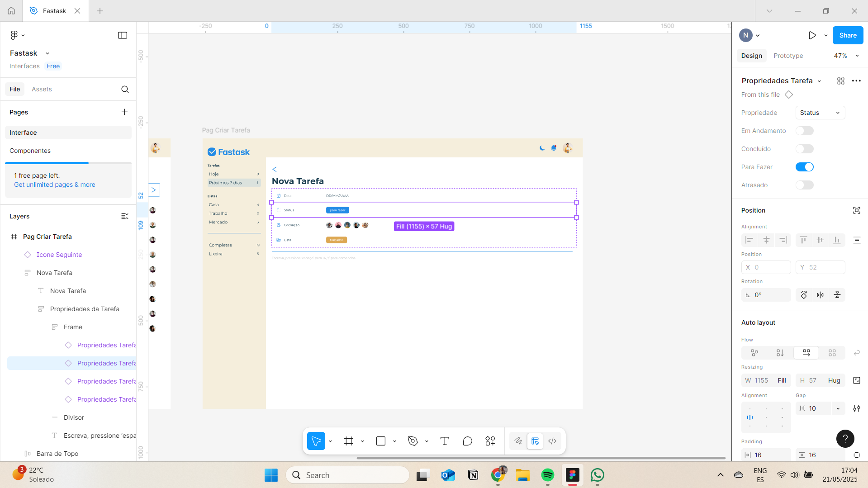This screenshot has width=868, height=488.
Task: Open the Componentes page
Action: tap(68, 151)
